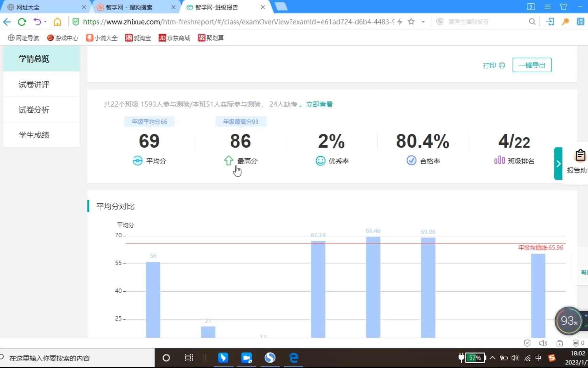Image resolution: width=588 pixels, height=368 pixels.
Task: Click the 立即查看 link
Action: pos(319,104)
